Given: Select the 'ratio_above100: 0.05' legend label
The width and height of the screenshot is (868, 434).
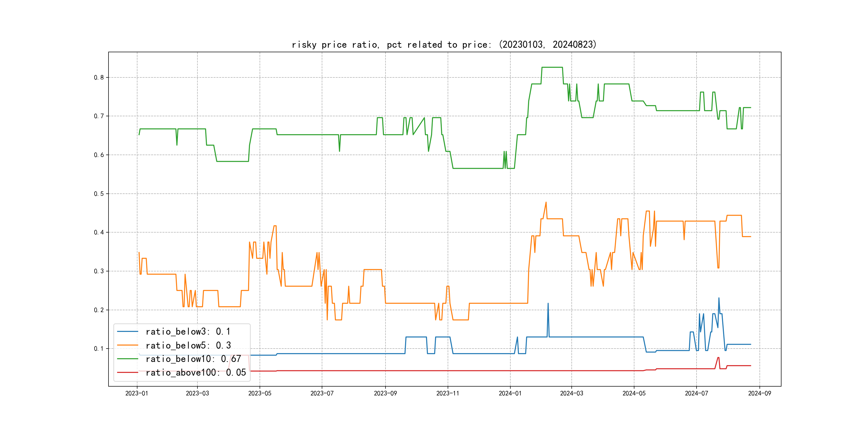Looking at the screenshot, I should [x=196, y=373].
